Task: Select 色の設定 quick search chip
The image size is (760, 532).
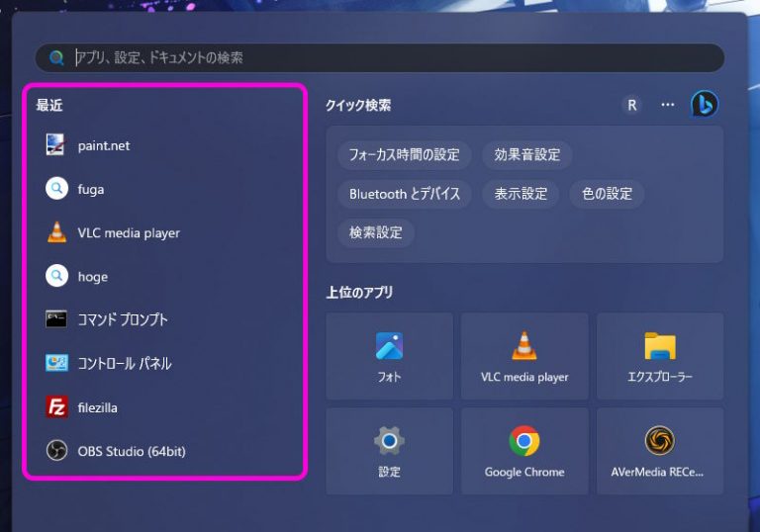Action: pos(607,194)
